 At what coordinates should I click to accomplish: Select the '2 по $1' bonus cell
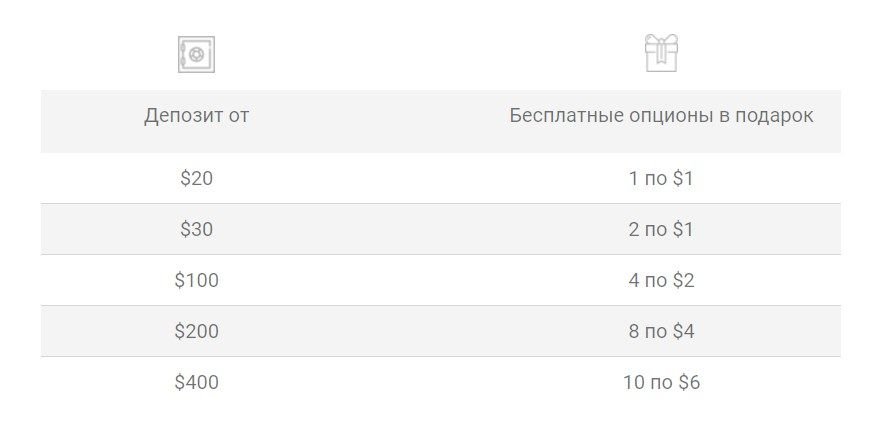[x=661, y=230]
